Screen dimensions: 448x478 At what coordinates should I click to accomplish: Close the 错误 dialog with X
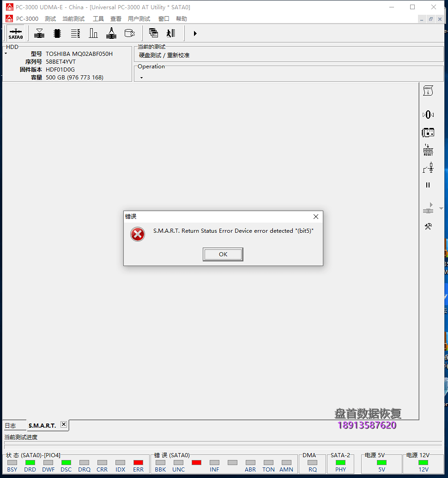pyautogui.click(x=316, y=217)
